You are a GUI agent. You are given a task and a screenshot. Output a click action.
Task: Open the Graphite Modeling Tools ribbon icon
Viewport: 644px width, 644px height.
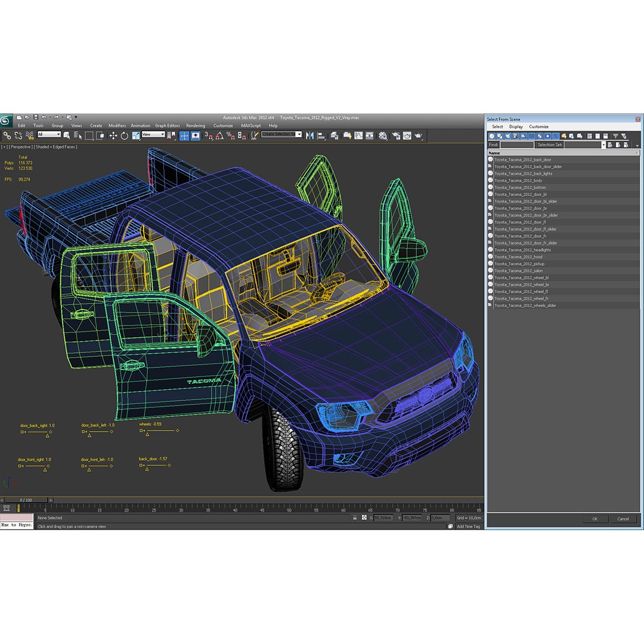point(347,135)
